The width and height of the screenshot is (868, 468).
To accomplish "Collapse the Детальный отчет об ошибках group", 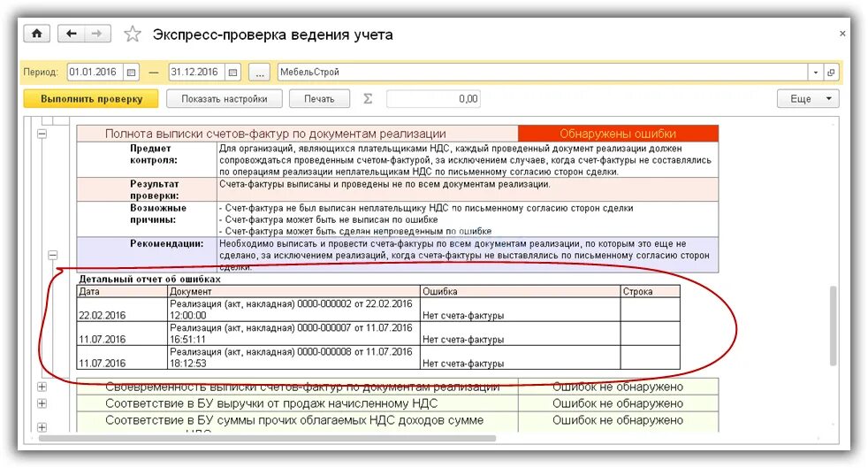I will point(52,255).
